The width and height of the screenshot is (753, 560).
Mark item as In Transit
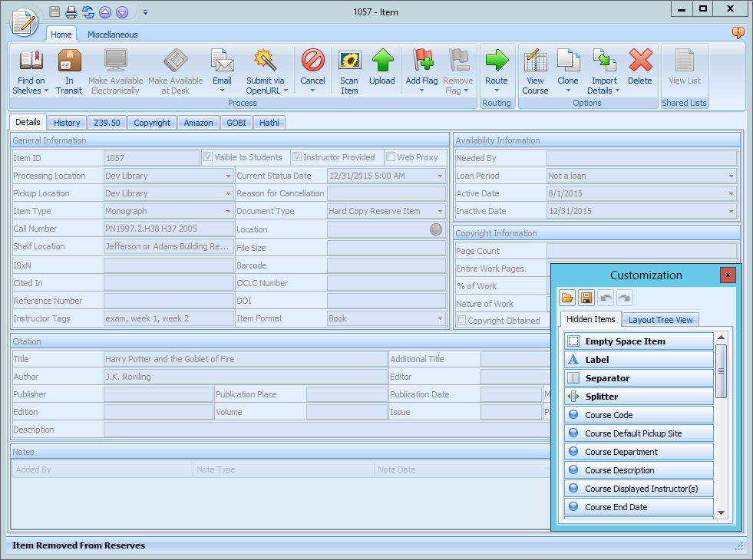[69, 61]
